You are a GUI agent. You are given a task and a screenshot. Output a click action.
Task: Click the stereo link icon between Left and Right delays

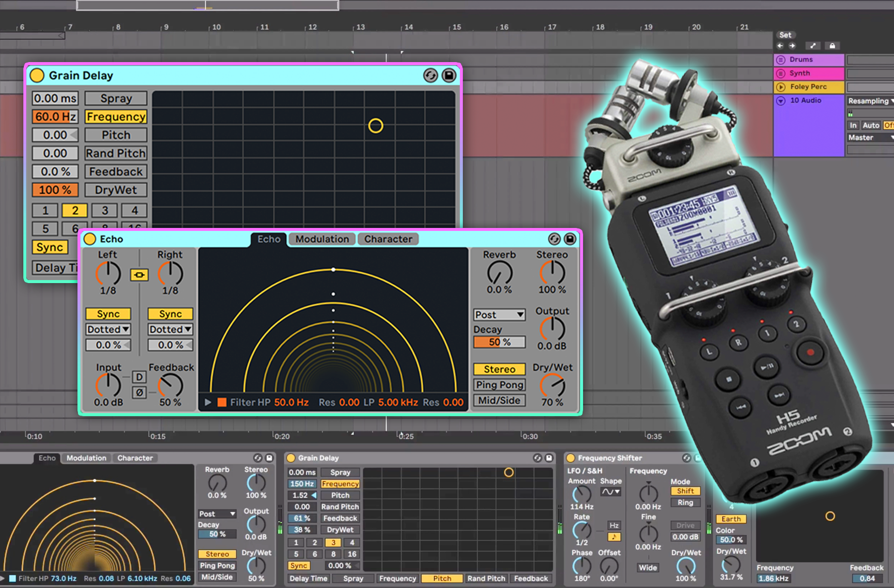[139, 275]
